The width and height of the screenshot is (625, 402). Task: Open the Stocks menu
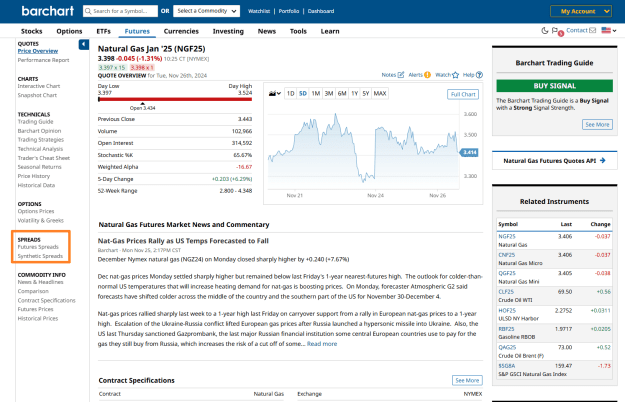(31, 31)
